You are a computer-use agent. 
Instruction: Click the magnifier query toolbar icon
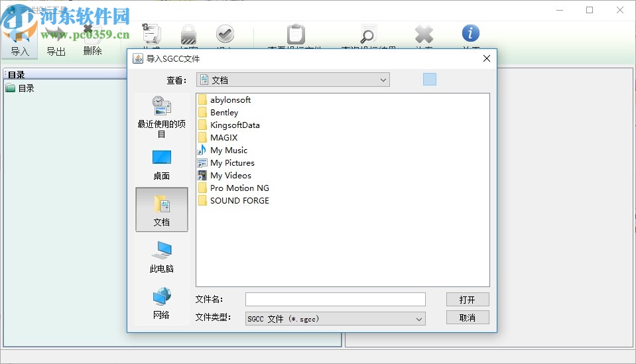click(368, 34)
